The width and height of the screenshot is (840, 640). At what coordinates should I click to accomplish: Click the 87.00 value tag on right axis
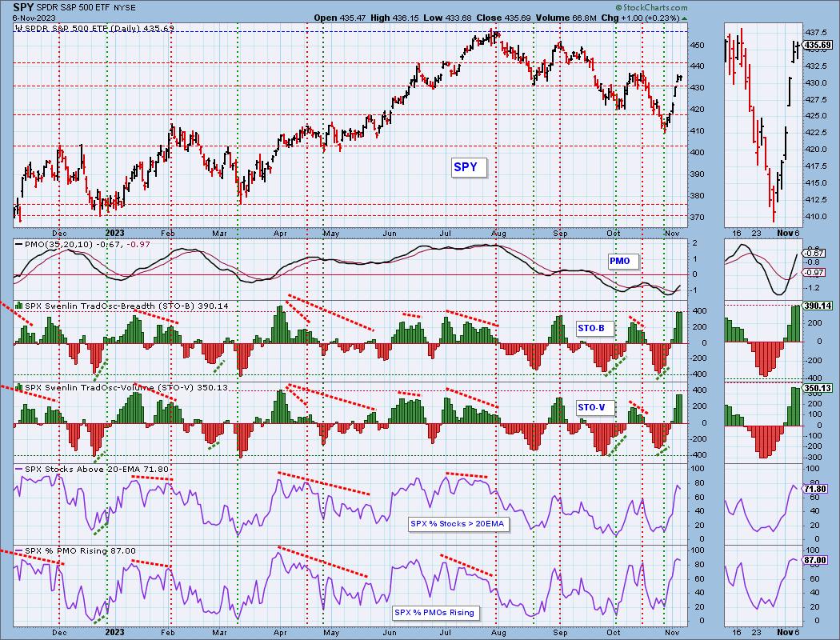pos(817,560)
